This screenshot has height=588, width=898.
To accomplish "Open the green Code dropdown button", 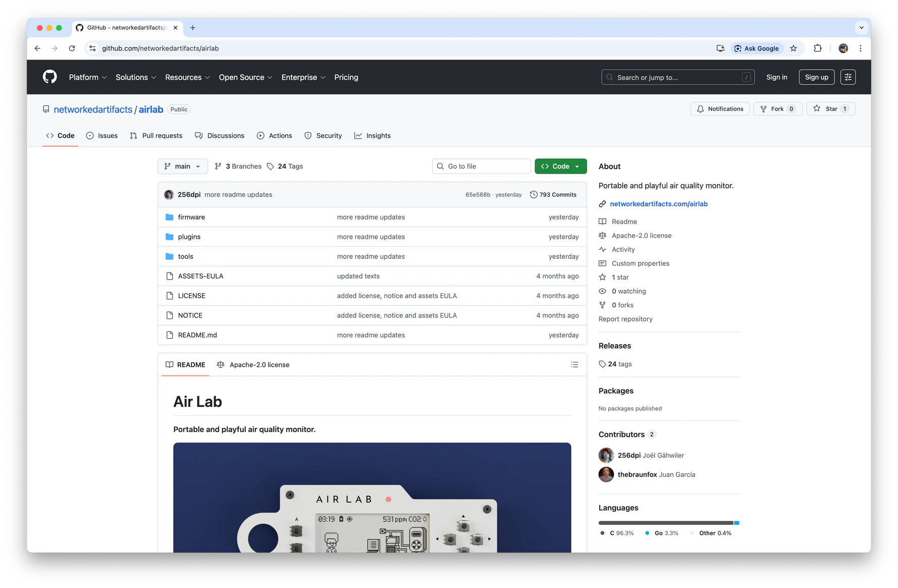I will [x=561, y=167].
